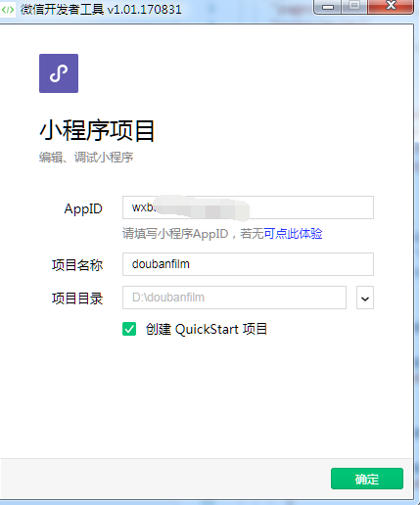Viewport: 420px width, 505px height.
Task: Click the 创建 QuickStart 项目 label text
Action: coord(207,329)
